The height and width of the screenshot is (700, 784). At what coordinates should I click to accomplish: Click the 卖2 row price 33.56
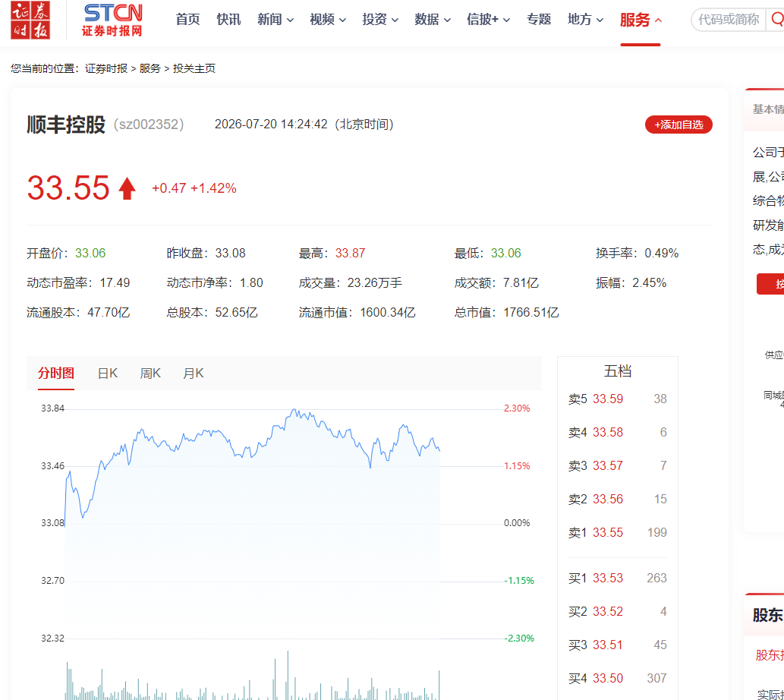(608, 500)
